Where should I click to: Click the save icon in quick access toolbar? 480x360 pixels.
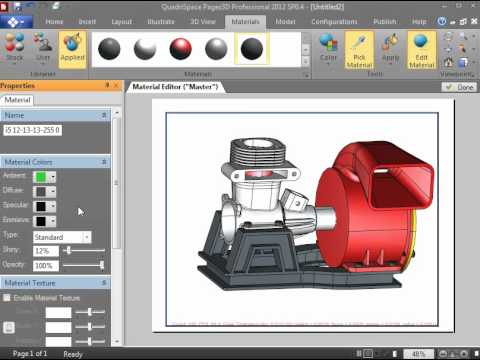[x=17, y=6]
